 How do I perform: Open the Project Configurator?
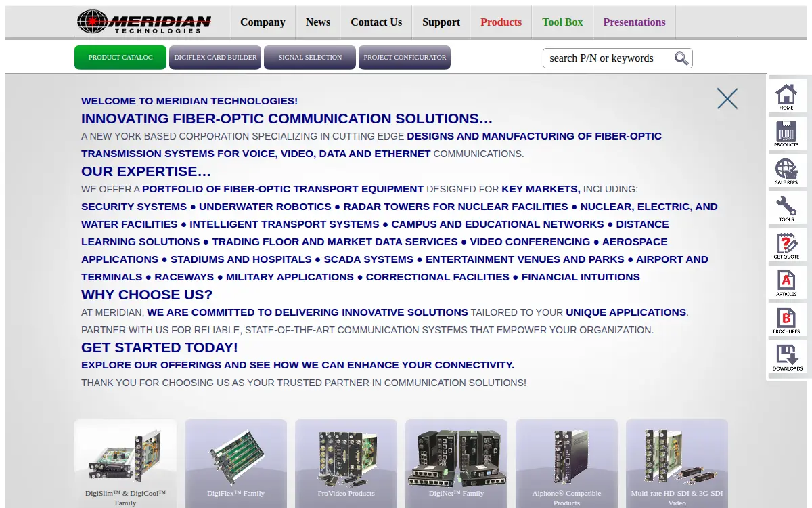405,58
